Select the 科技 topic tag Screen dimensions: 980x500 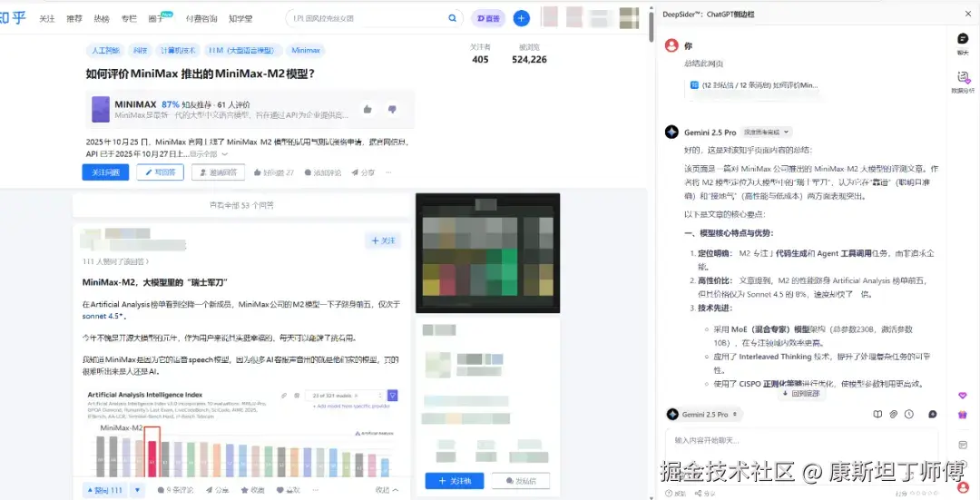coord(140,50)
